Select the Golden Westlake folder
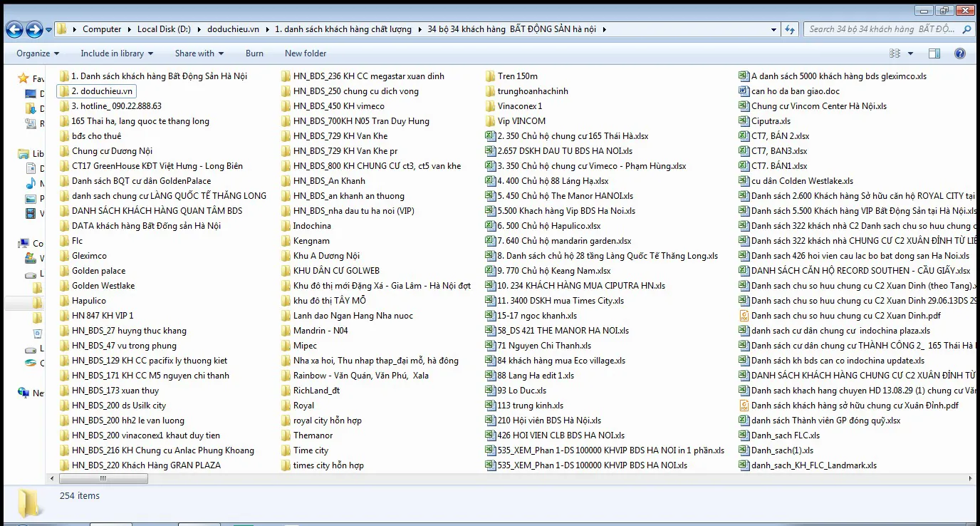 coord(97,286)
